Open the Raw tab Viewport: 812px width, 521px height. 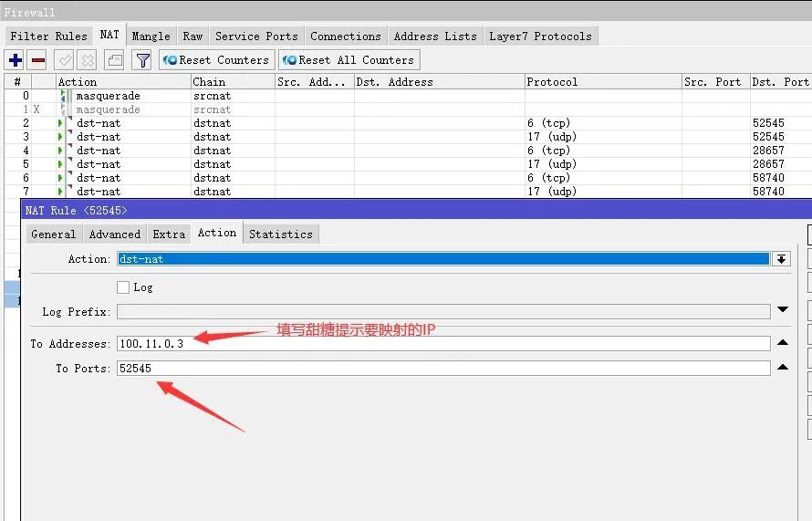pyautogui.click(x=193, y=36)
